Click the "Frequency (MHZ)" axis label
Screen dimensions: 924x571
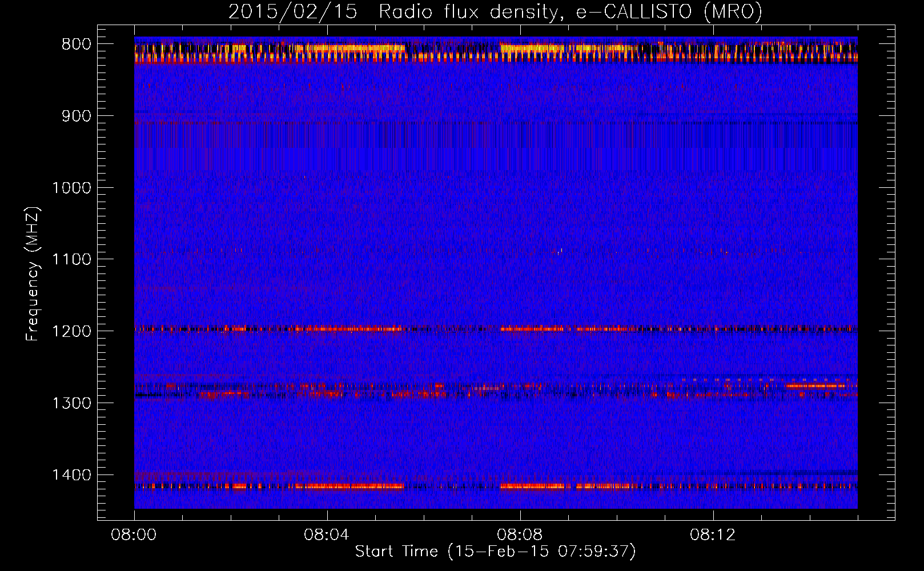33,274
